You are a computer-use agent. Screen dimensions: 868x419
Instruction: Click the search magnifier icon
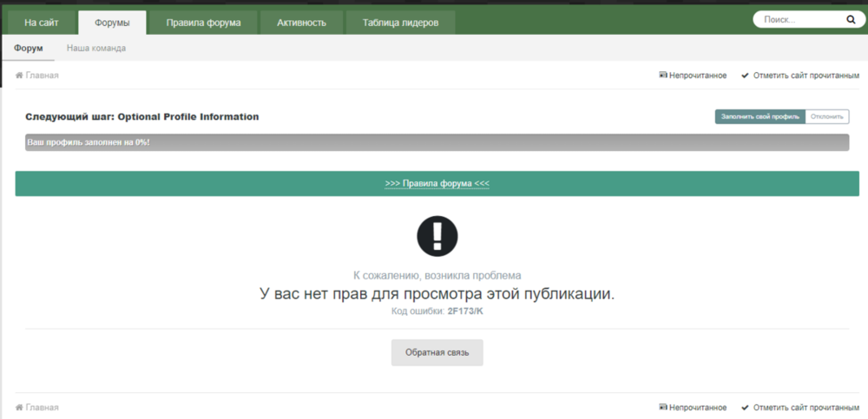click(851, 20)
